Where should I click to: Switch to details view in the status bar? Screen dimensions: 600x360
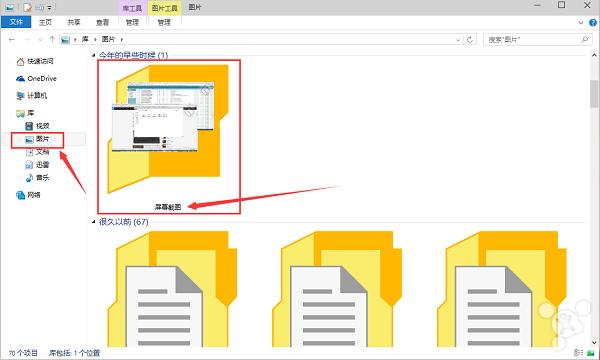click(x=579, y=353)
